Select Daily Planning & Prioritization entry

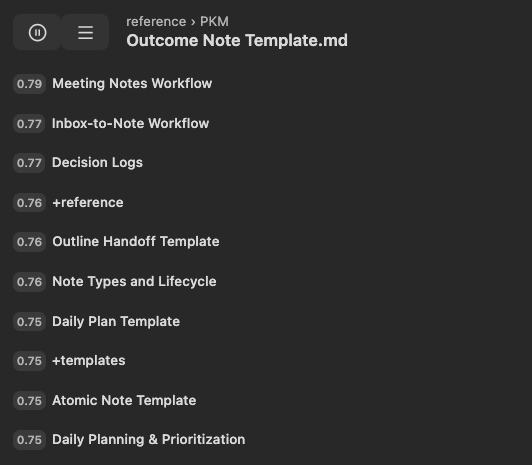pos(149,440)
